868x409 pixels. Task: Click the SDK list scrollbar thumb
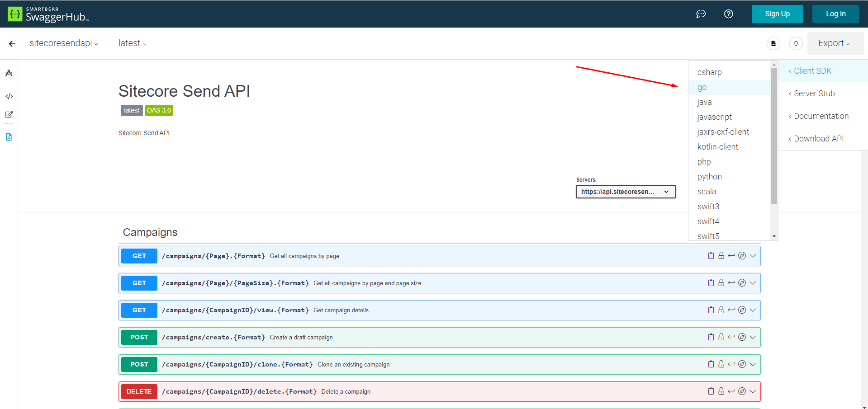click(x=774, y=136)
